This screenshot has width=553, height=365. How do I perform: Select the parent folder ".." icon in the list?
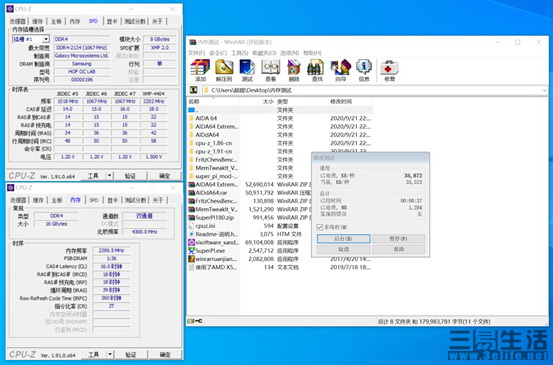[192, 110]
